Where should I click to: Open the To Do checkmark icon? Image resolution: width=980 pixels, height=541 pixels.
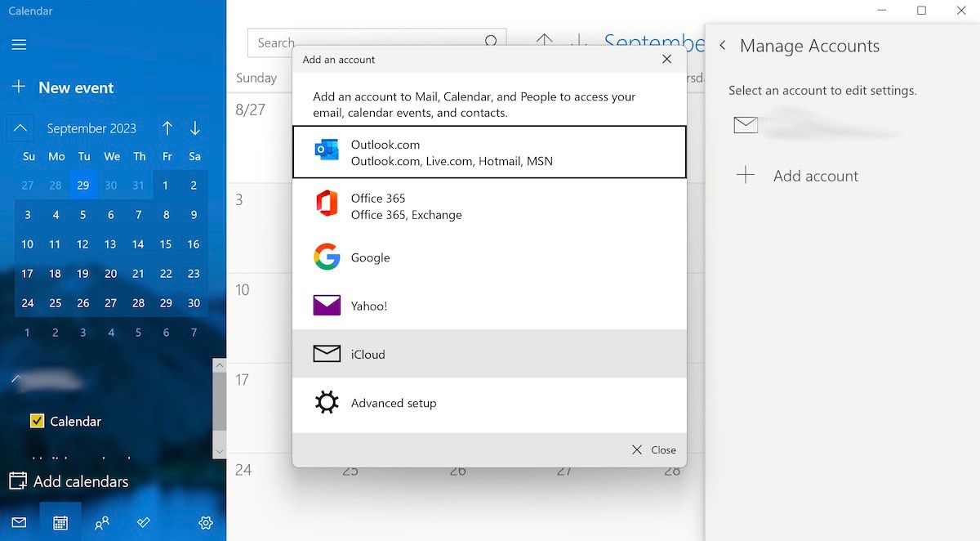coord(143,523)
